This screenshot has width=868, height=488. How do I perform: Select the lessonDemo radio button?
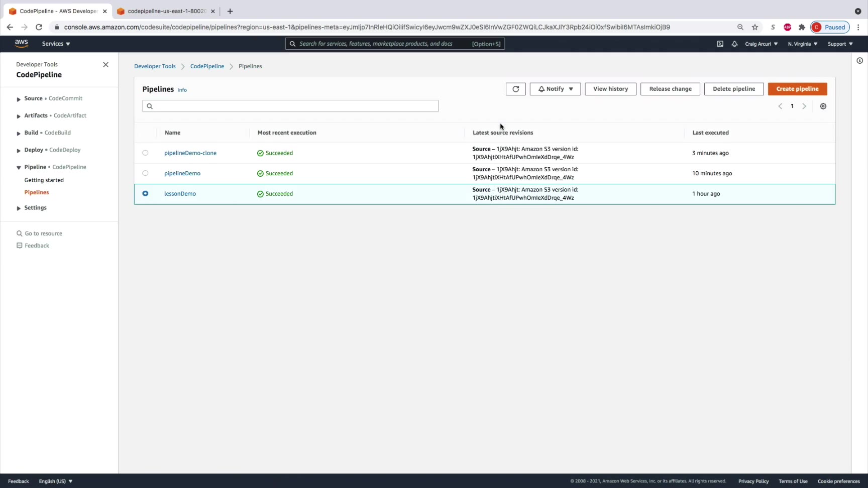(x=145, y=193)
